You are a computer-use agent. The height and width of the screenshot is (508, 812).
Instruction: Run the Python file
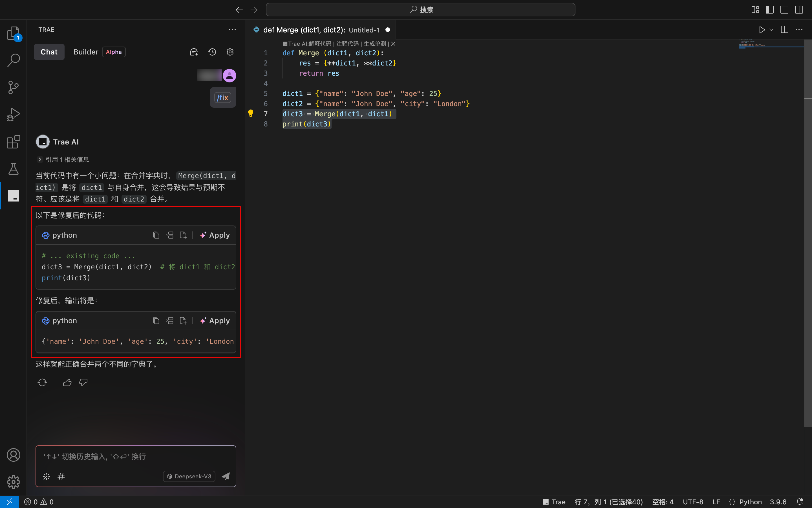point(762,30)
